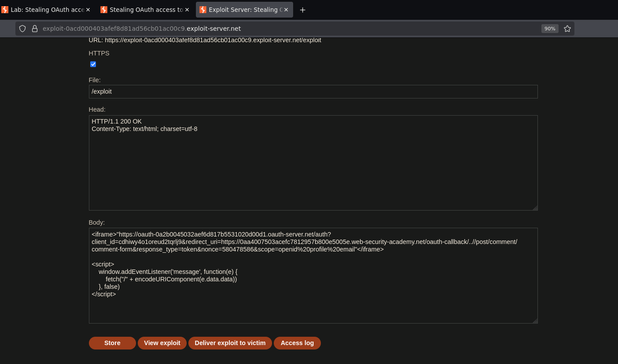Click the 'HTTP/1.1 200 OK' line
Screen dimensions: 618x364
(x=117, y=121)
